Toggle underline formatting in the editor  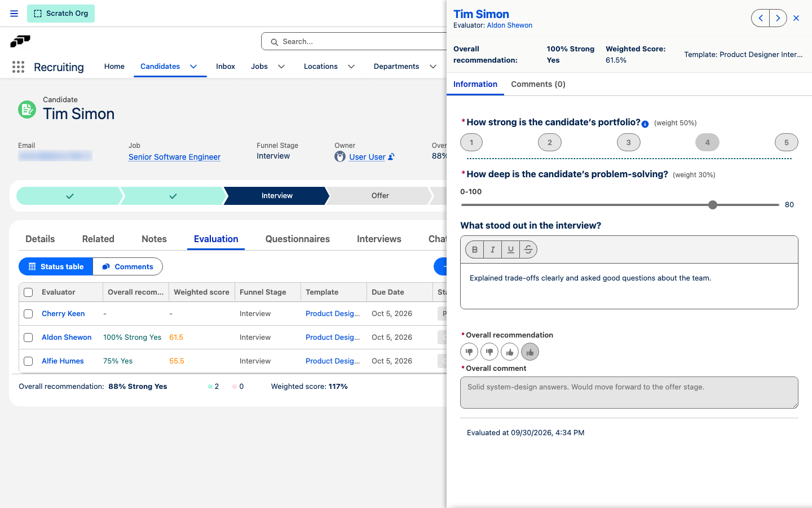(x=510, y=249)
